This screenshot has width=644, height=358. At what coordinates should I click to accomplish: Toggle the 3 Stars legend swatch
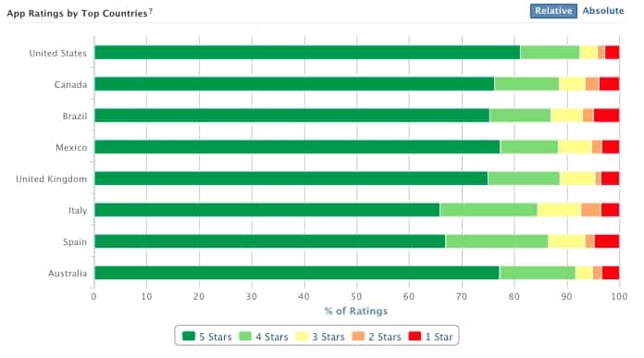[302, 336]
